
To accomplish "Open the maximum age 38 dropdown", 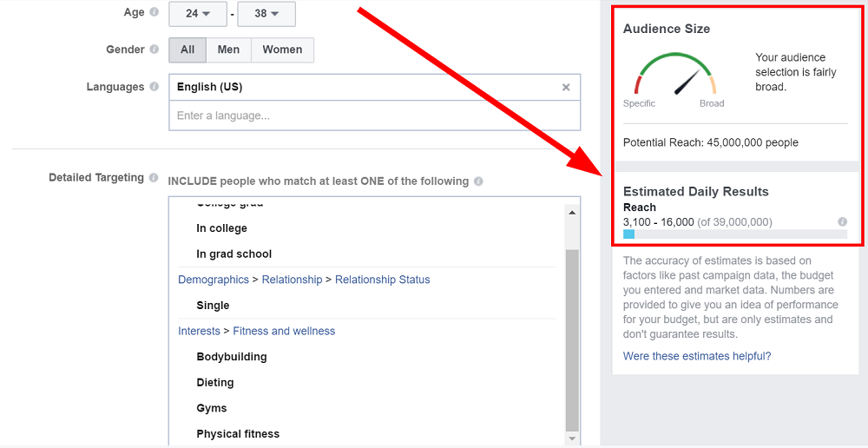I will (266, 14).
